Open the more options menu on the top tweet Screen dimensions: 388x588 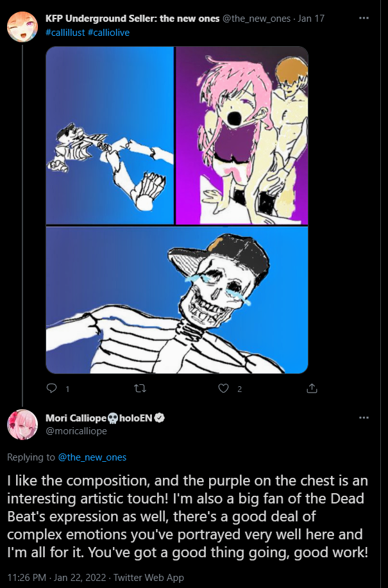point(364,19)
